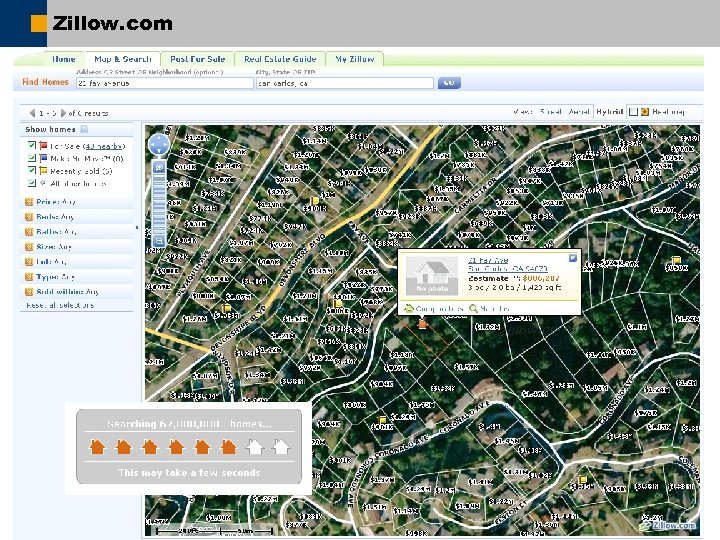Click the Zillow.com title text
The image size is (720, 540).
pyautogui.click(x=112, y=23)
